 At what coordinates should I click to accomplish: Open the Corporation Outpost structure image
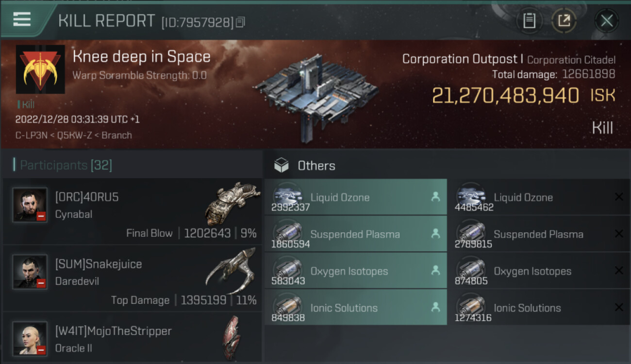315,95
